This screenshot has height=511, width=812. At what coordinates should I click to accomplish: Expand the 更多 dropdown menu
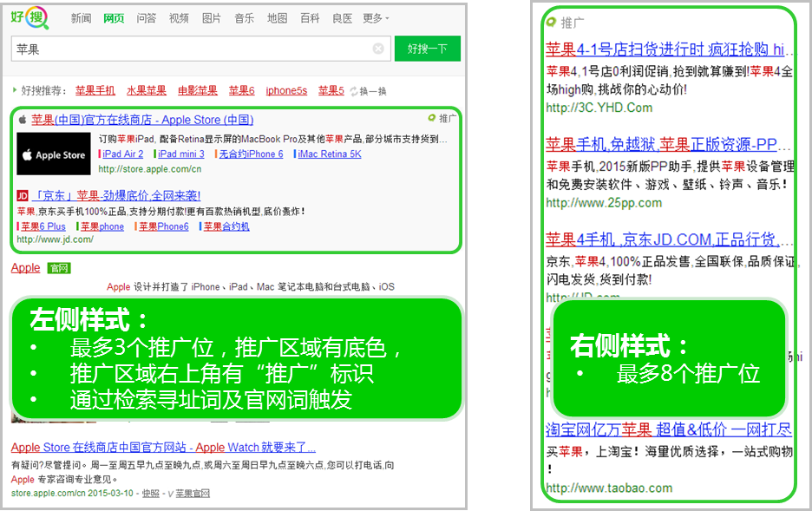click(375, 18)
